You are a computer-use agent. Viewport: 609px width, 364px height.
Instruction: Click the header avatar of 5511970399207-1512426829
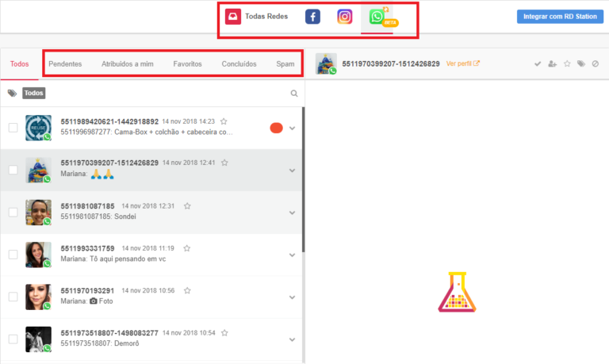(326, 63)
